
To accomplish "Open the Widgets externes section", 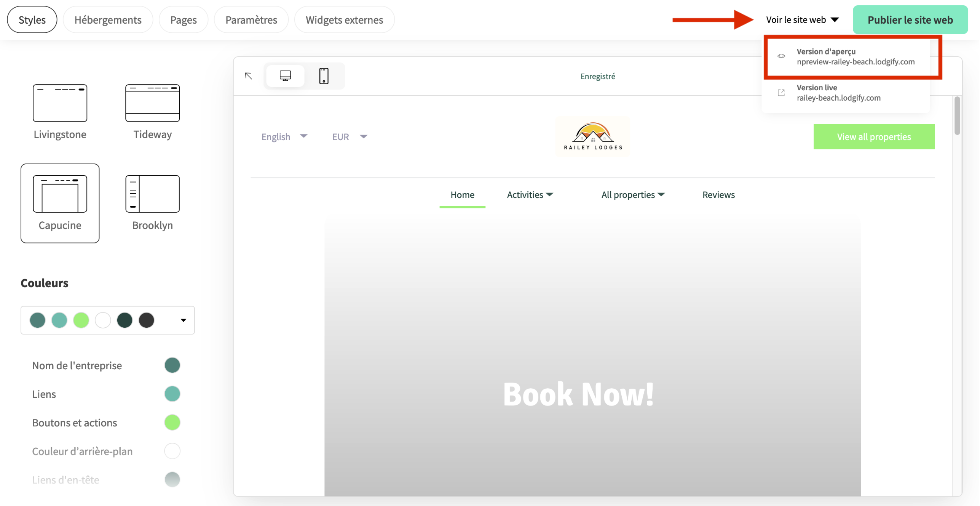I will pyautogui.click(x=344, y=19).
